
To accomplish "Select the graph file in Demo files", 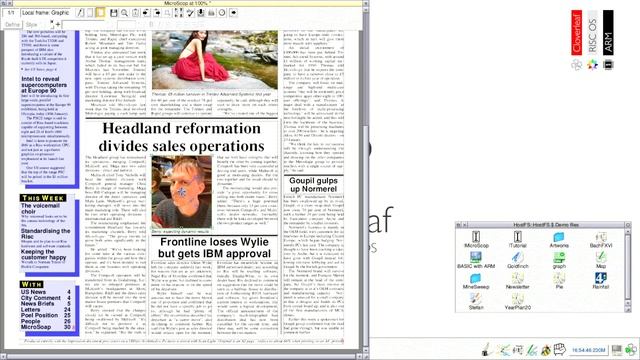I will point(559,260).
